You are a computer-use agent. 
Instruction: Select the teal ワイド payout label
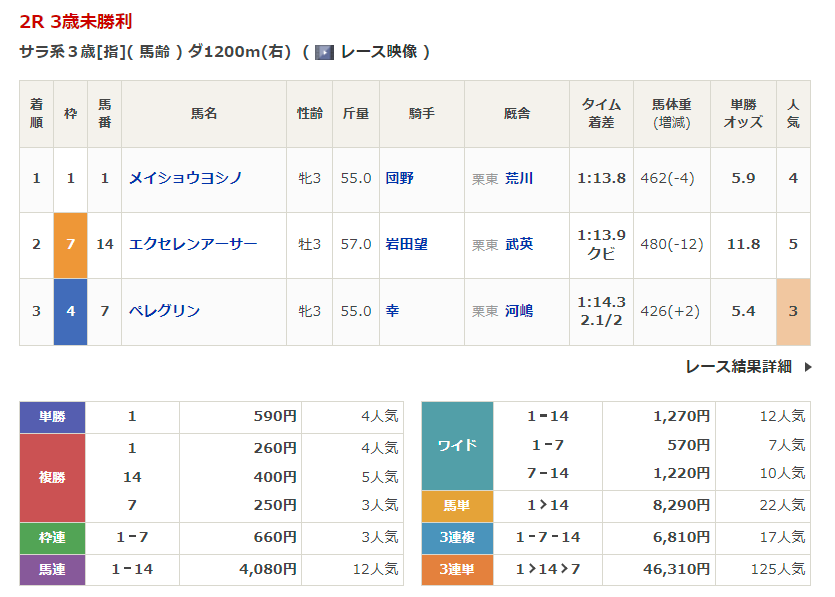(457, 445)
